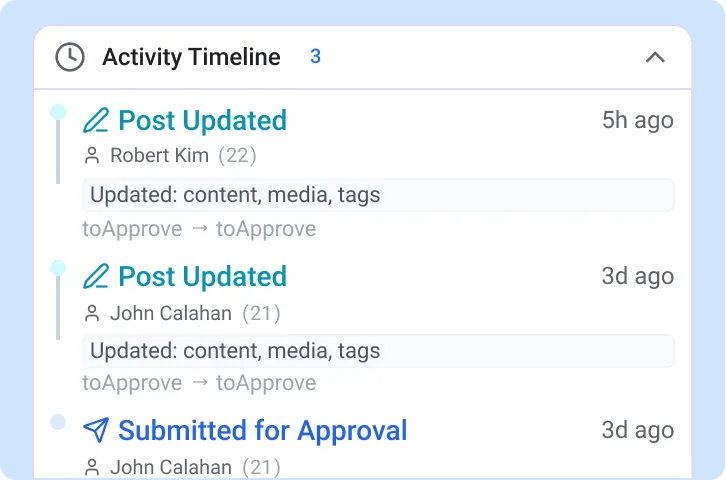726x480 pixels.
Task: Click the updated fields box under John Calahan
Action: coord(378,351)
